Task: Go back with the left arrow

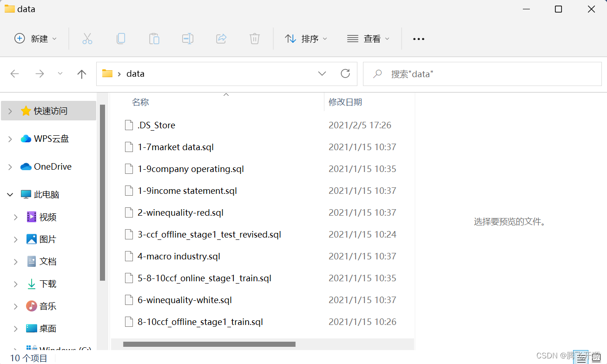Action: coord(15,73)
